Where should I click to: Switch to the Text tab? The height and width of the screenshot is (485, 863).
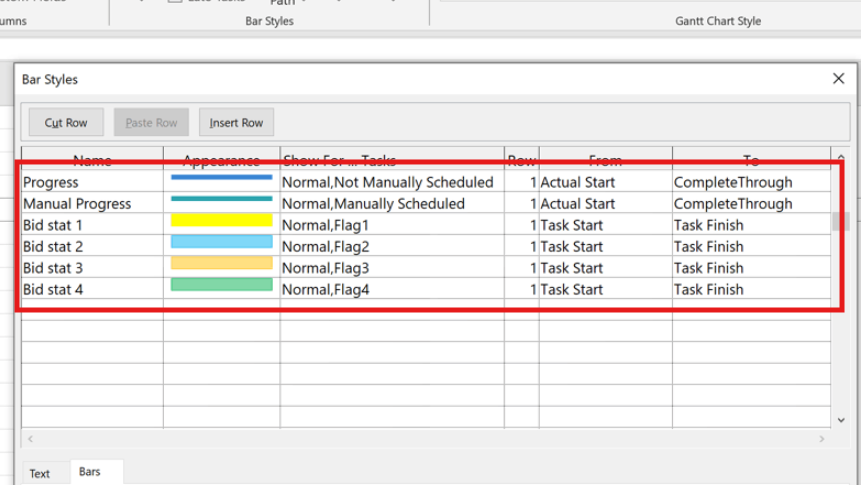40,473
